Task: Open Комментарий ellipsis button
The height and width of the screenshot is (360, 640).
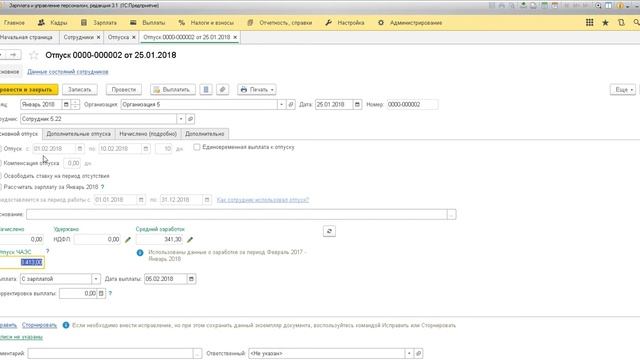Action: point(197,353)
